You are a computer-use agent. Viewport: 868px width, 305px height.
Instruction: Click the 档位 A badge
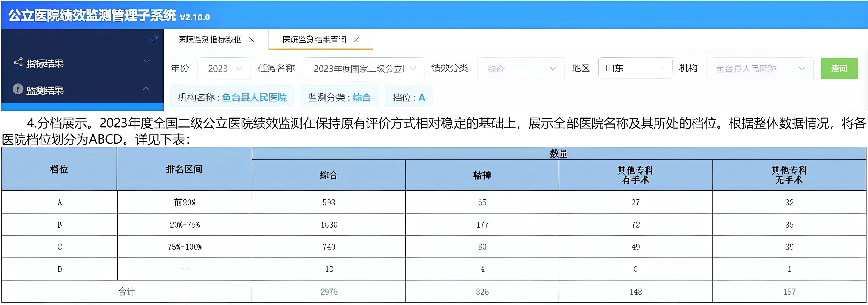(408, 98)
